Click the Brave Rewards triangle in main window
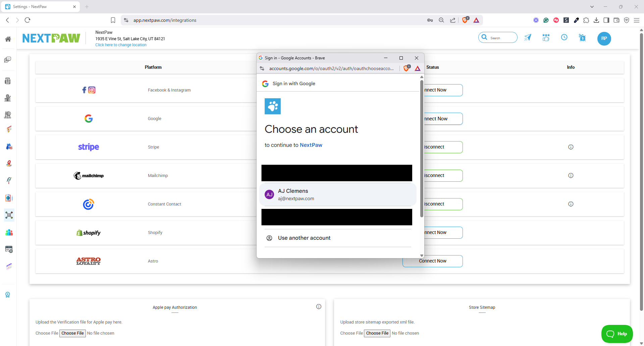The height and width of the screenshot is (346, 644). click(x=476, y=20)
